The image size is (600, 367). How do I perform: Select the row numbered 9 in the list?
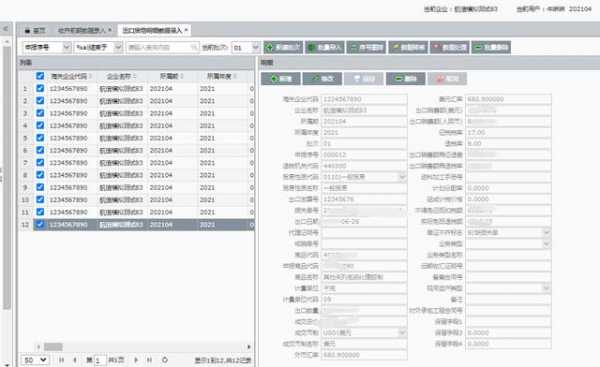[137, 188]
